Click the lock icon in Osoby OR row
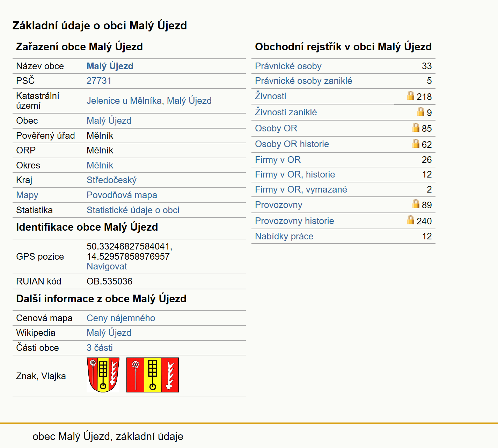 (x=416, y=127)
